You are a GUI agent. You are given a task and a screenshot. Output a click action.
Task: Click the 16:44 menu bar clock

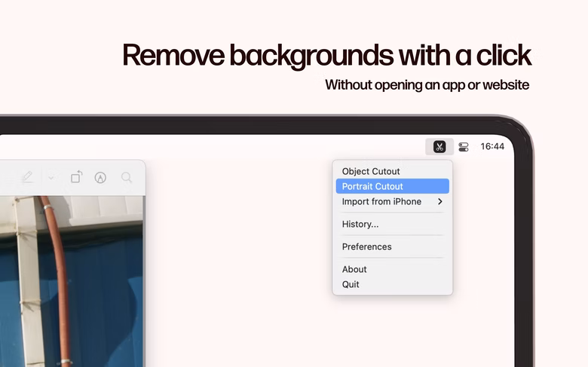(492, 147)
